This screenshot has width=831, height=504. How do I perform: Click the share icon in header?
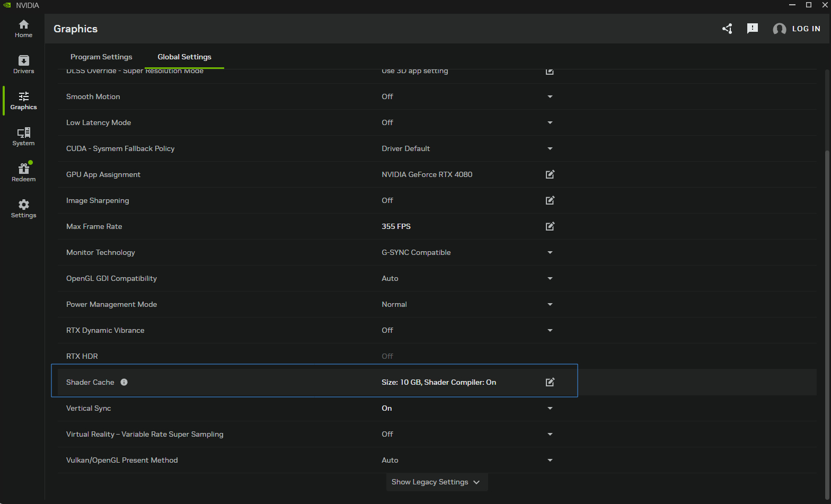tap(727, 29)
